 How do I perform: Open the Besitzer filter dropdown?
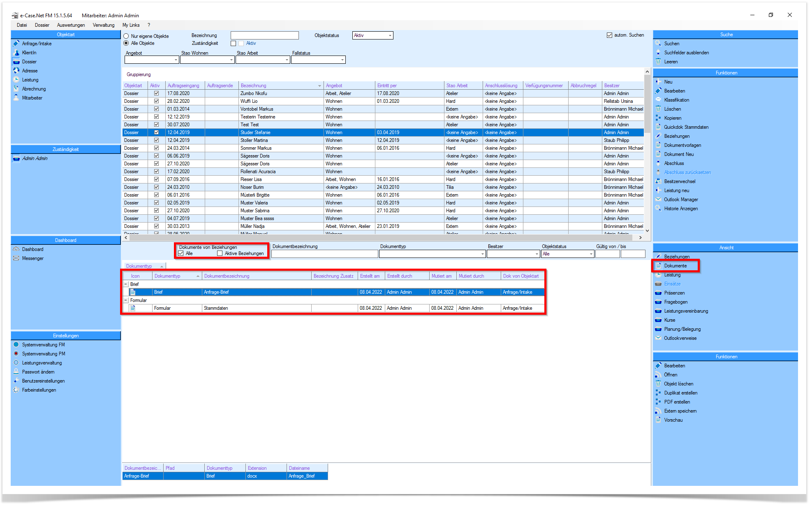(537, 254)
